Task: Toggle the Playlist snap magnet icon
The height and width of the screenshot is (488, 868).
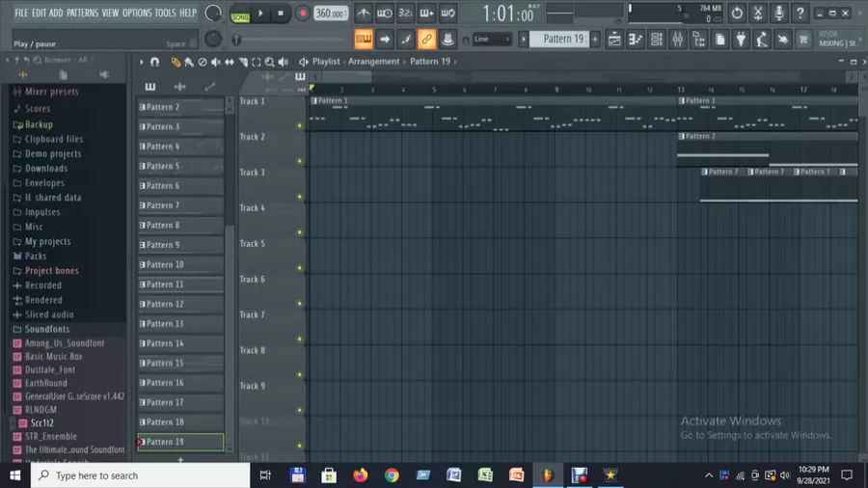Action: click(154, 62)
